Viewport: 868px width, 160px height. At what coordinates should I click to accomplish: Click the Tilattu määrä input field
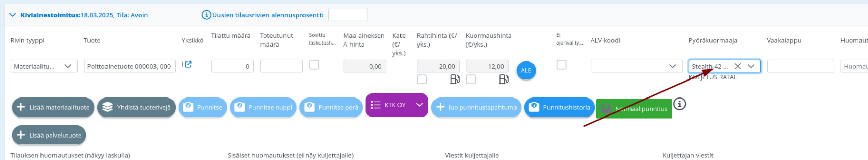(x=232, y=66)
